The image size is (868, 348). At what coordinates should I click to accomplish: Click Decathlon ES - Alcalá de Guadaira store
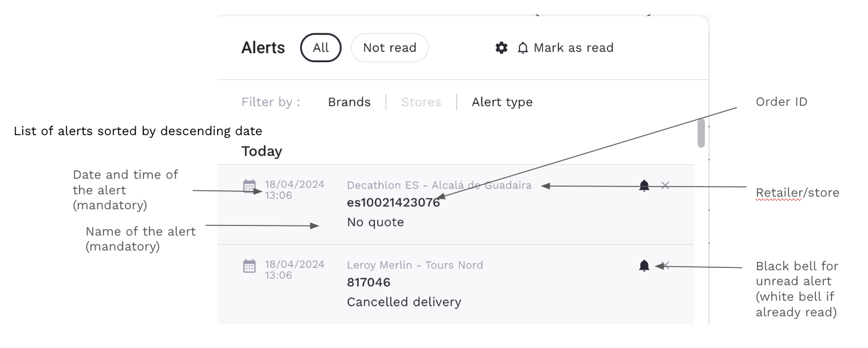(x=439, y=185)
